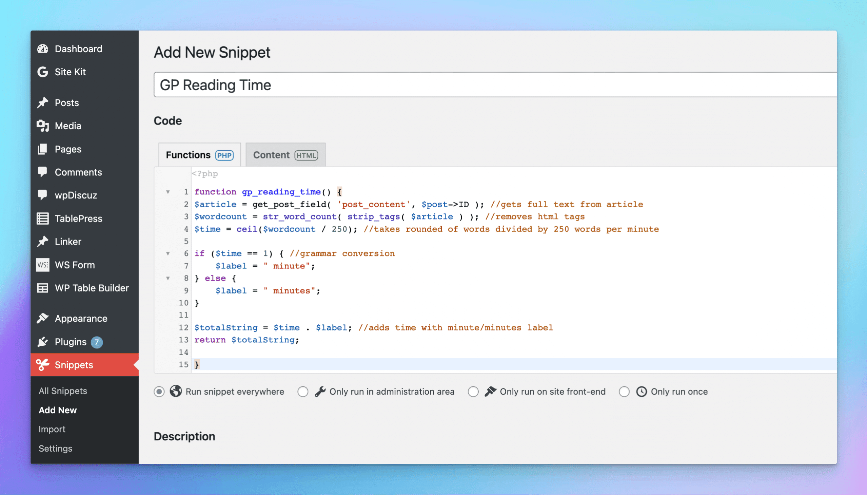The height and width of the screenshot is (495, 868).
Task: Click the Comments bubble icon
Action: click(43, 172)
